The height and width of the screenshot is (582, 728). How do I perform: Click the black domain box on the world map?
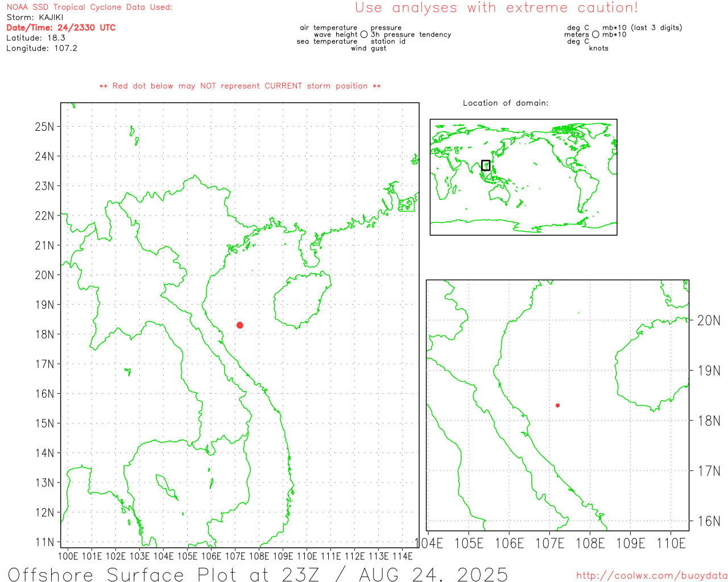tap(486, 165)
